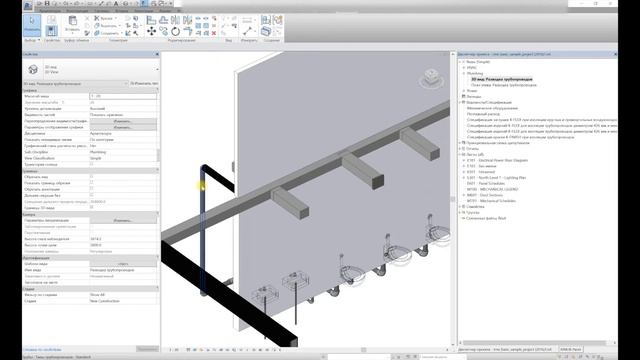640x360 pixels.
Task: Toggle the Дальняя секущая checkbox
Action: point(91,195)
